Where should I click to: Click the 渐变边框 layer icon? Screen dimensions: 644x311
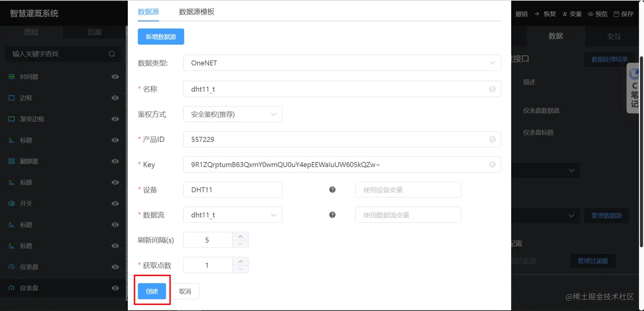[11, 119]
